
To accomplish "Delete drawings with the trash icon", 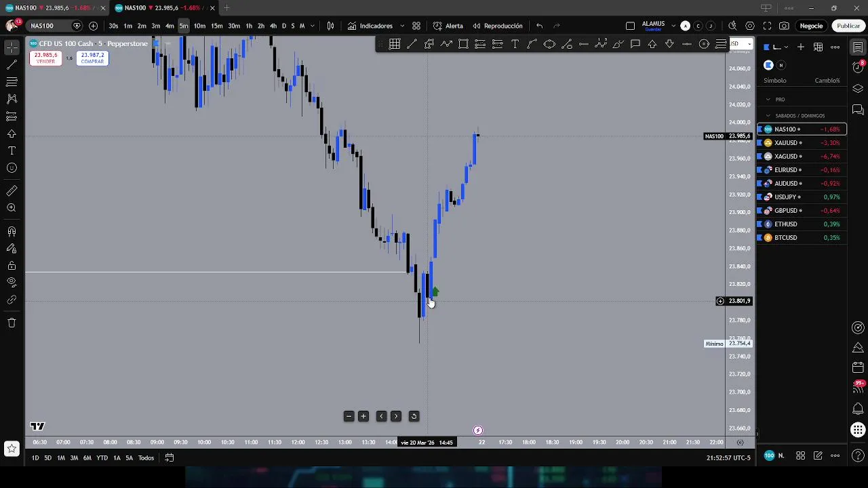I will pos(12,323).
